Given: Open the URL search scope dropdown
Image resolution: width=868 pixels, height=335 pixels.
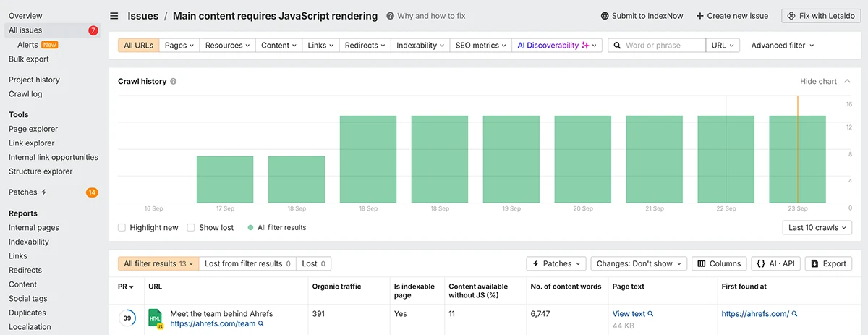Looking at the screenshot, I should 723,45.
